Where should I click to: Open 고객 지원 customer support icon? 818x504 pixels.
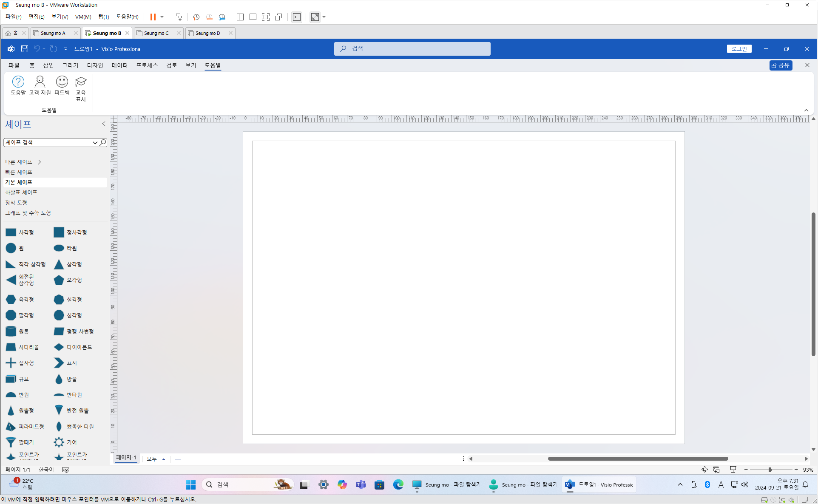pyautogui.click(x=40, y=82)
